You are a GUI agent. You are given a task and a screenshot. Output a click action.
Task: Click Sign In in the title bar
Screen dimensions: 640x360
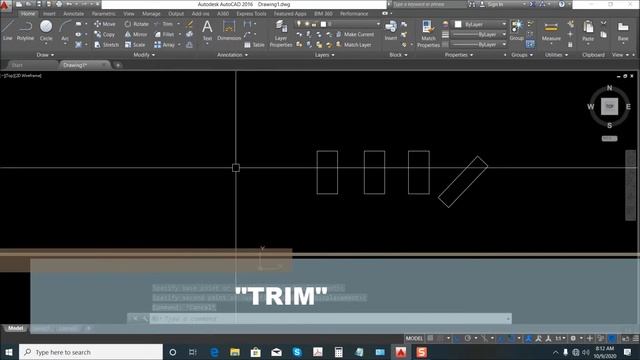(491, 4)
